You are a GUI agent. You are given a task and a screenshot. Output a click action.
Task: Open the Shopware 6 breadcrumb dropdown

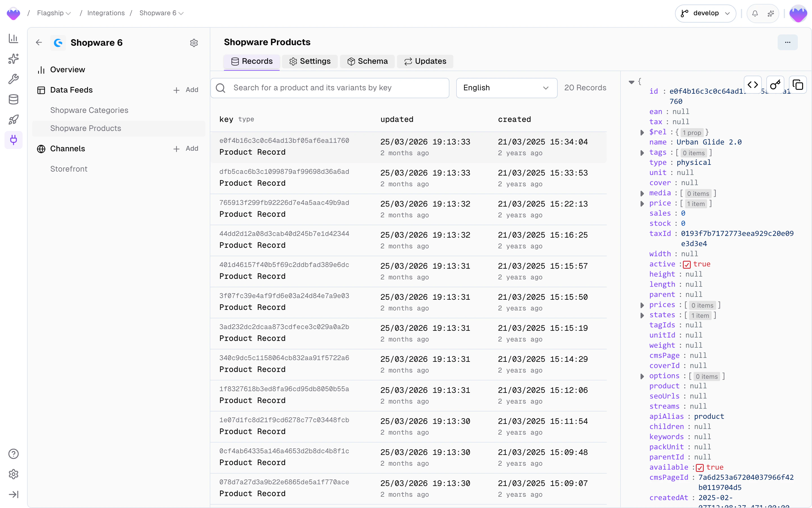tap(161, 13)
